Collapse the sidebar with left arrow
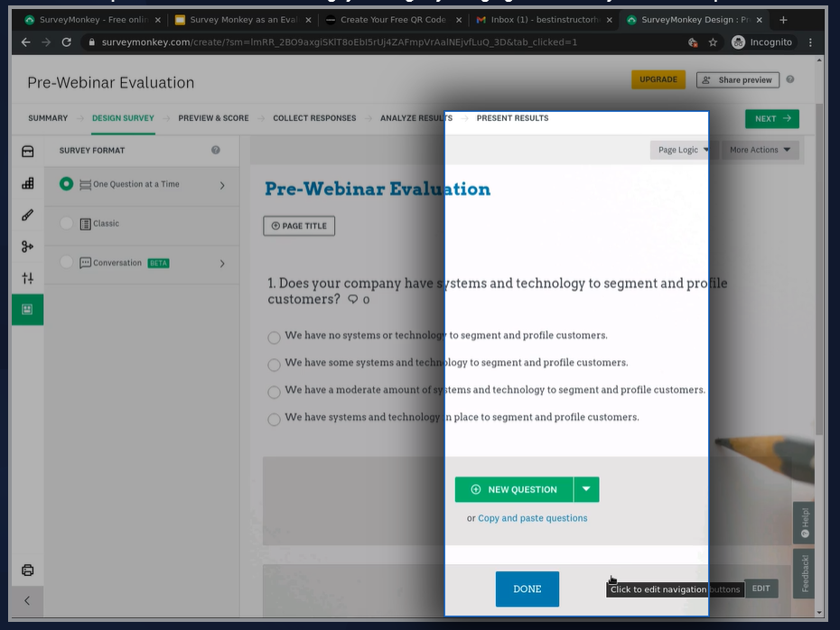Image resolution: width=840 pixels, height=630 pixels. [27, 600]
